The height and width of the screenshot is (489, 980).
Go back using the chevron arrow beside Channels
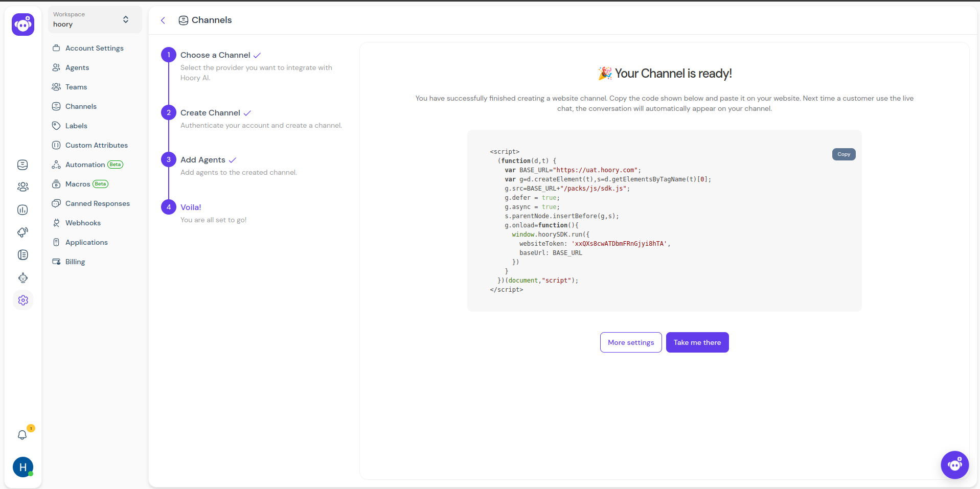click(x=163, y=20)
